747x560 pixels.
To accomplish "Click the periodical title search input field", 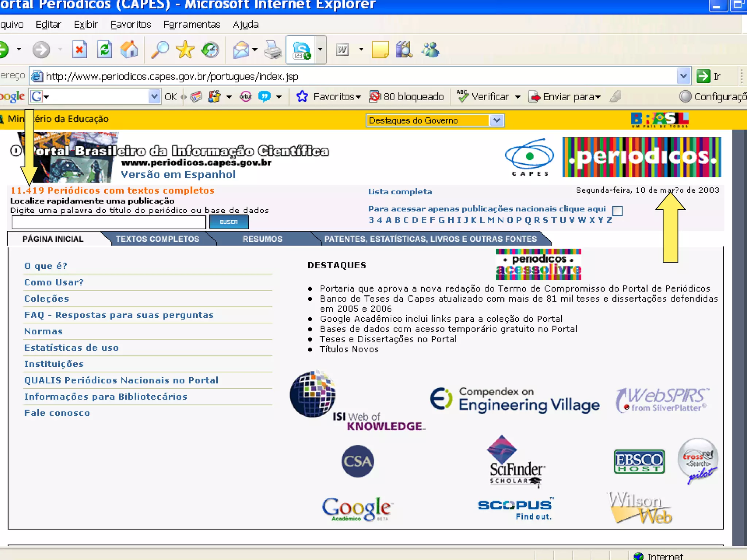I will click(109, 222).
